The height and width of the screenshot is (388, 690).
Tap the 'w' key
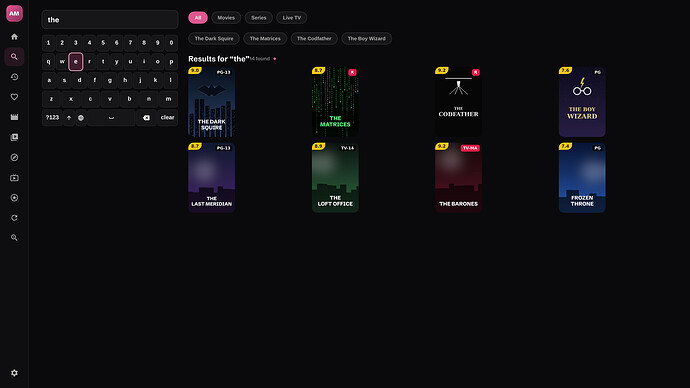pyautogui.click(x=62, y=62)
